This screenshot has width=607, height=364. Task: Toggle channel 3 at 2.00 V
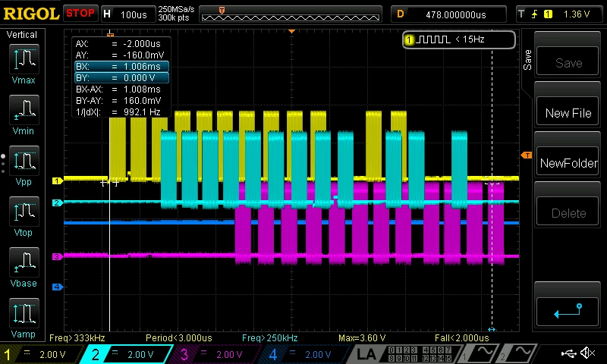216,354
